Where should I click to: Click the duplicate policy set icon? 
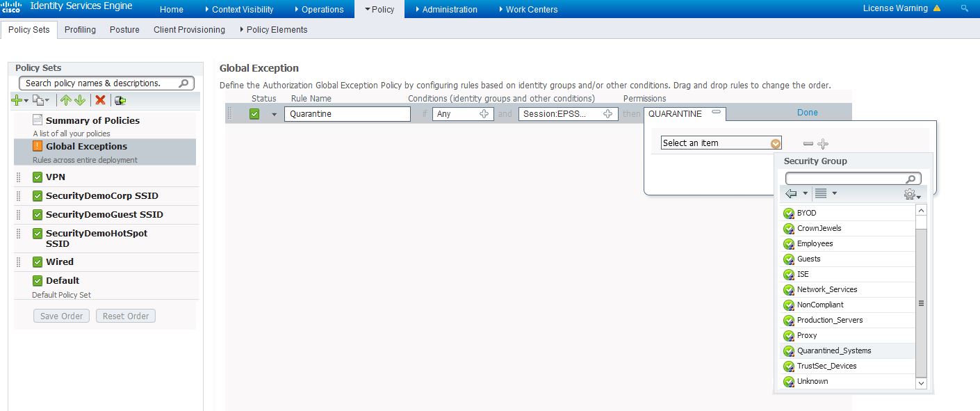coord(38,100)
